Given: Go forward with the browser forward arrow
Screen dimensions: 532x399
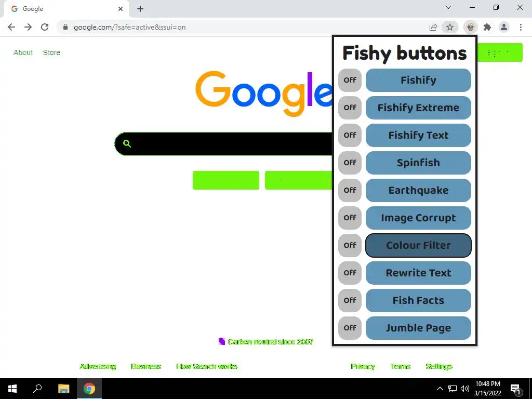Looking at the screenshot, I should [28, 27].
